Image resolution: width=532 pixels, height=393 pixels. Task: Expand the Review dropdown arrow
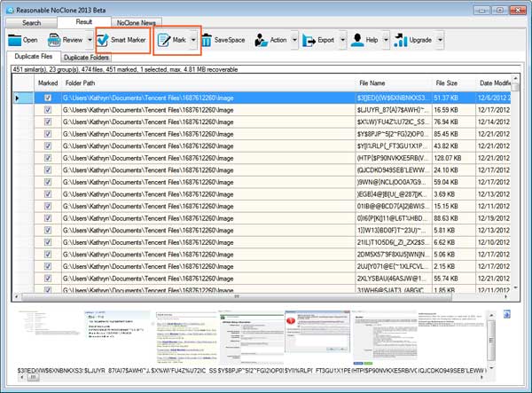90,40
